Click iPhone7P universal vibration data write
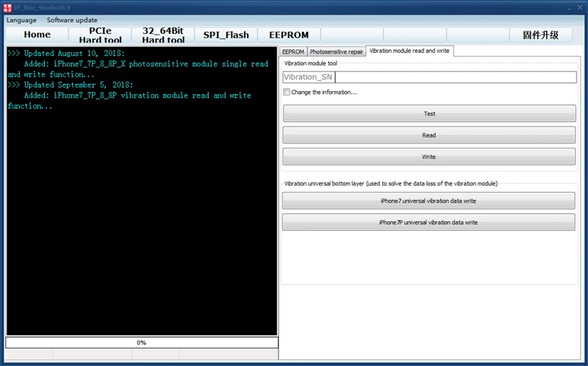This screenshot has height=366, width=588. [x=429, y=223]
